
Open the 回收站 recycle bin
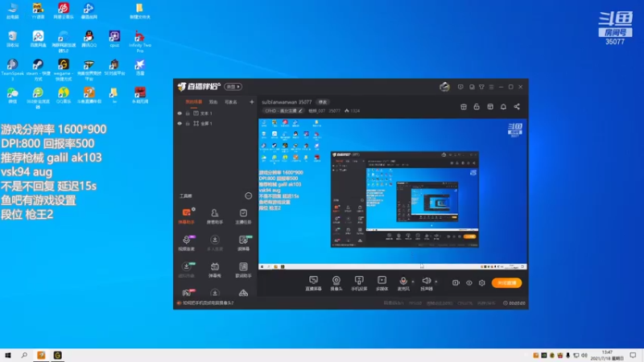[12, 39]
